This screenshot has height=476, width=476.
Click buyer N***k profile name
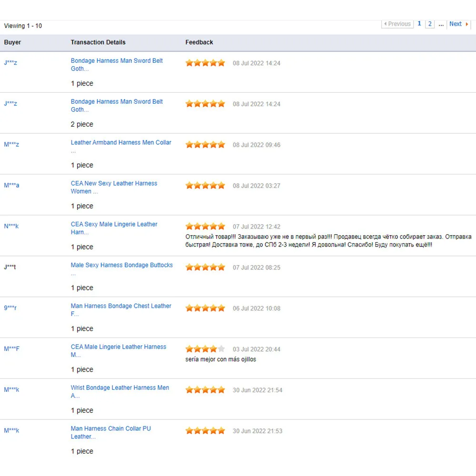click(x=11, y=226)
